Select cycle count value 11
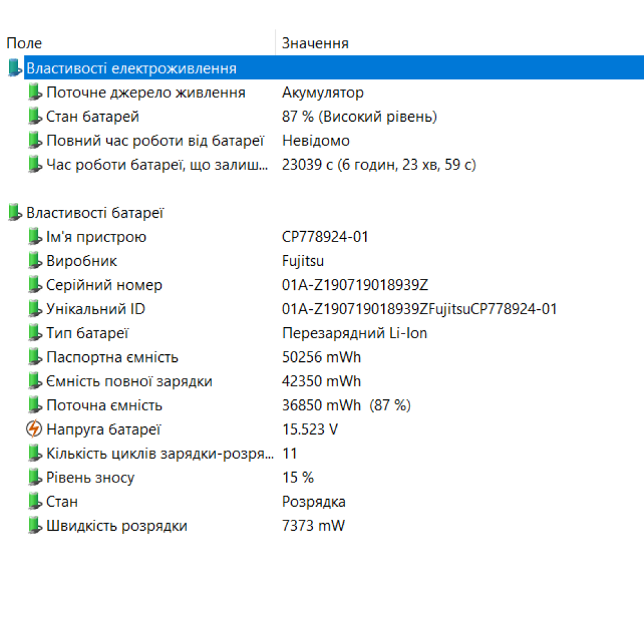The height and width of the screenshot is (644, 644). [290, 453]
